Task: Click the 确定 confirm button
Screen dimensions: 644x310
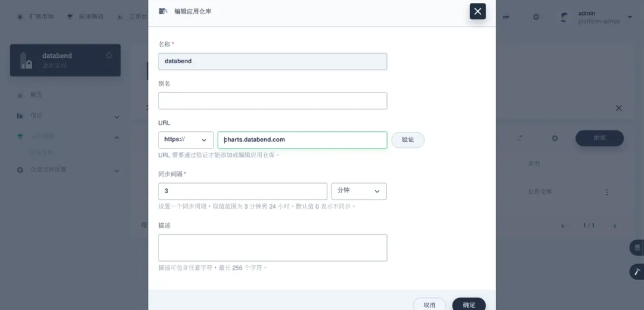Action: coord(469,305)
